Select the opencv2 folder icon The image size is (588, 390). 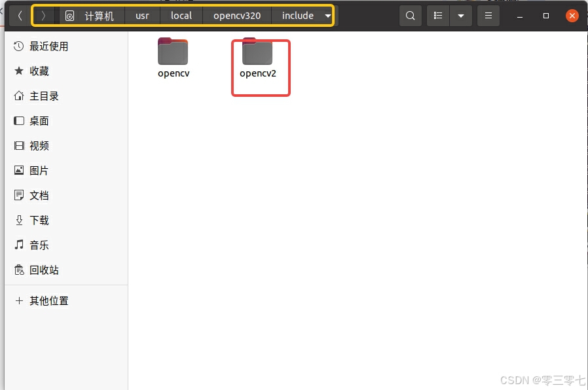click(257, 51)
